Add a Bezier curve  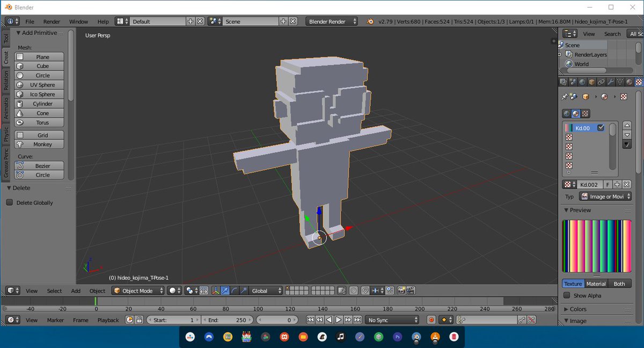click(x=39, y=166)
